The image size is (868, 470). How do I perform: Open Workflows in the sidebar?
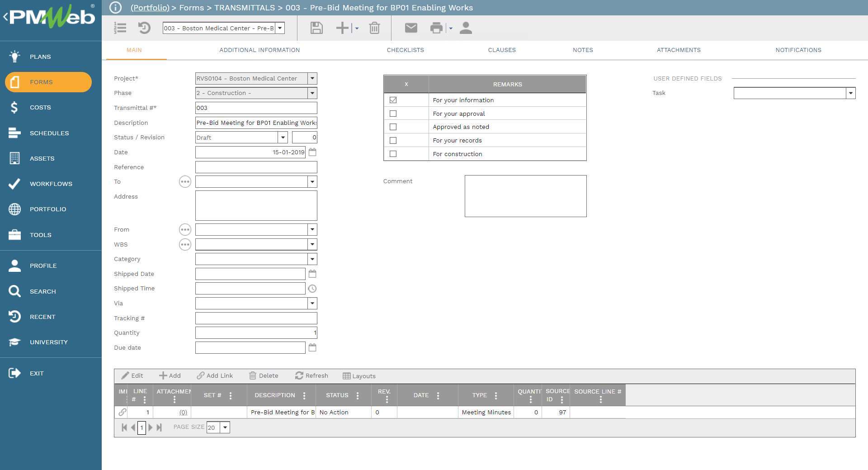(x=51, y=184)
